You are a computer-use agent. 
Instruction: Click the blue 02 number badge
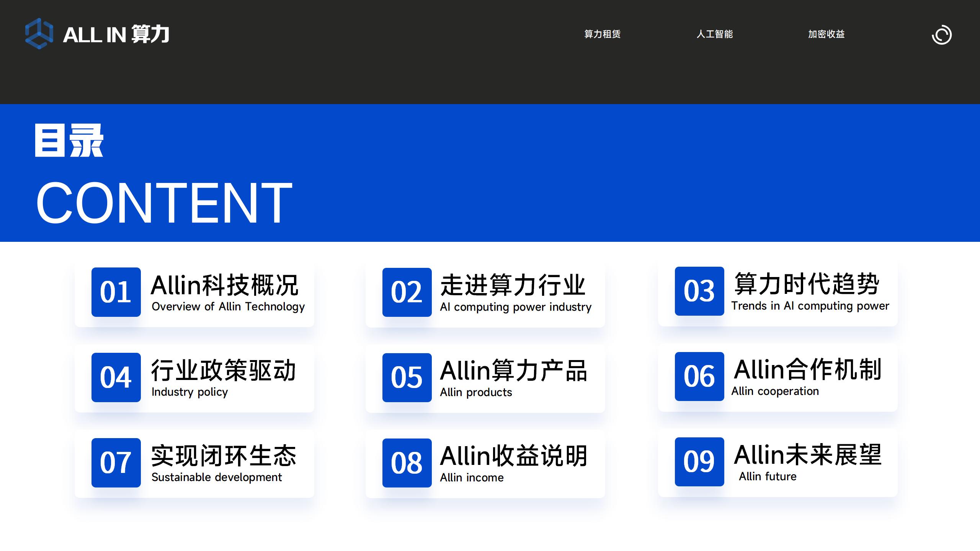[x=407, y=292]
